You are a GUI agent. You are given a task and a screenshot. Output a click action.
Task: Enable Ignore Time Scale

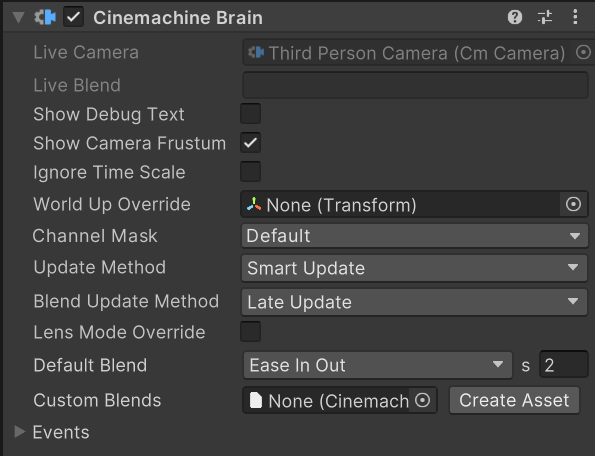(x=250, y=171)
